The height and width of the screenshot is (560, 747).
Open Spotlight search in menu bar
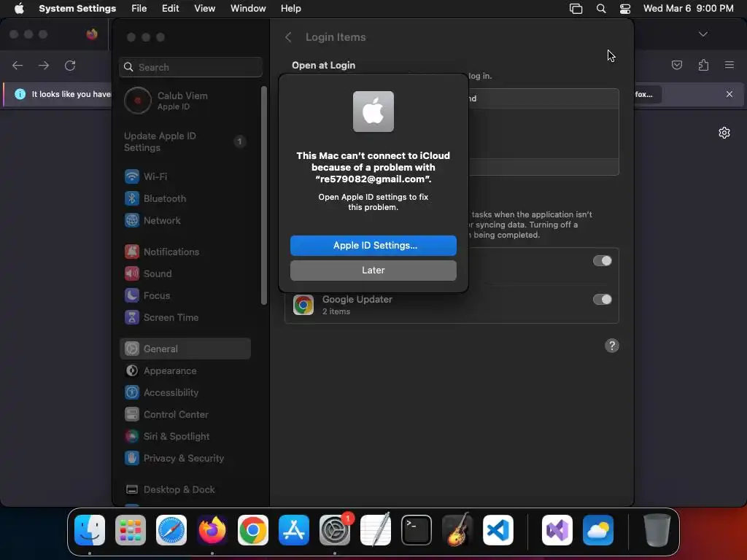(x=601, y=9)
